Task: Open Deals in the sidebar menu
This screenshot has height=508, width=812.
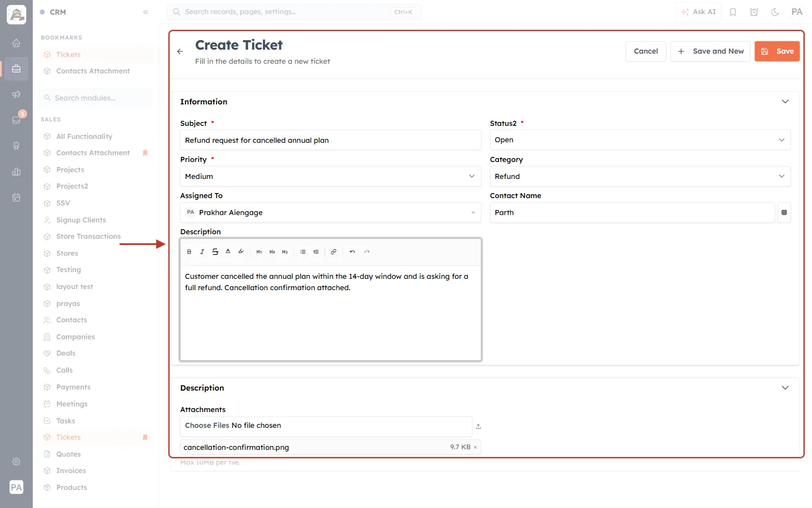Action: [66, 353]
